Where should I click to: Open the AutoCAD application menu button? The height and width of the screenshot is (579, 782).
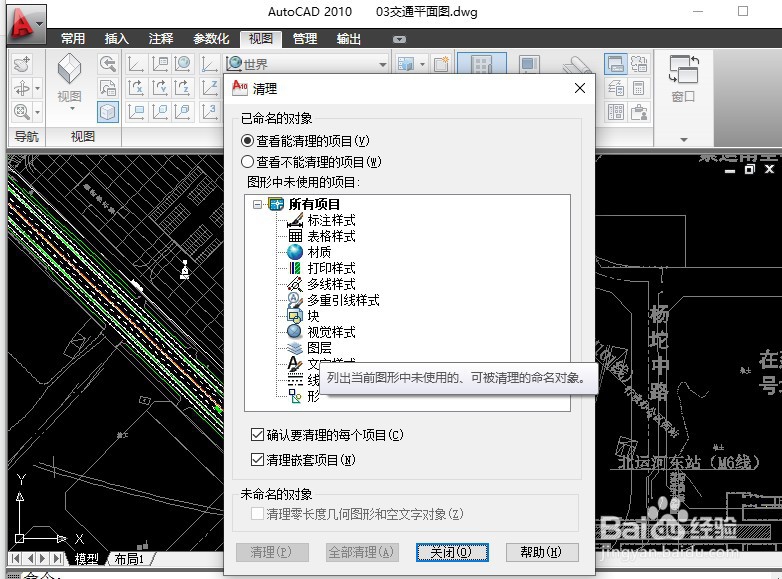pyautogui.click(x=26, y=23)
